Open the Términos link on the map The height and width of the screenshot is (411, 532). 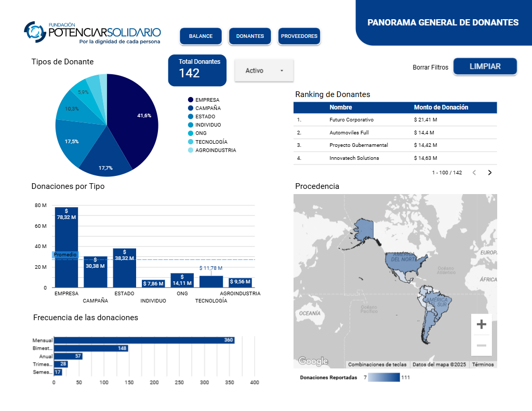[x=483, y=364]
